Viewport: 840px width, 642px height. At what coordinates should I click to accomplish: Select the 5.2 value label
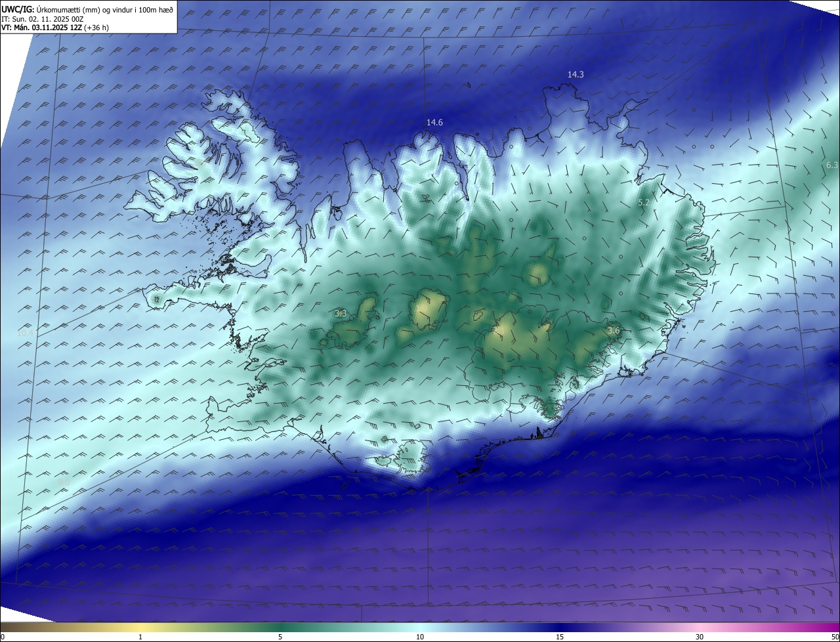[644, 203]
